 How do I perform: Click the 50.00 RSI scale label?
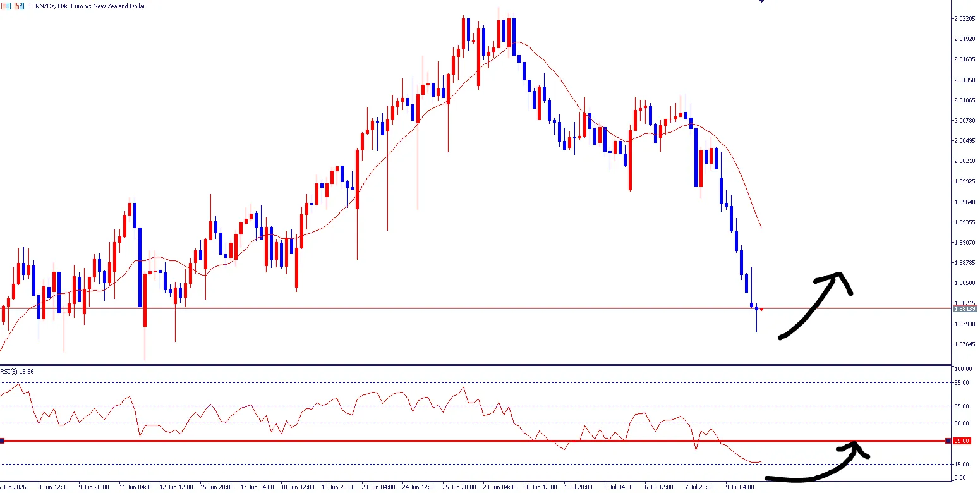click(x=961, y=423)
